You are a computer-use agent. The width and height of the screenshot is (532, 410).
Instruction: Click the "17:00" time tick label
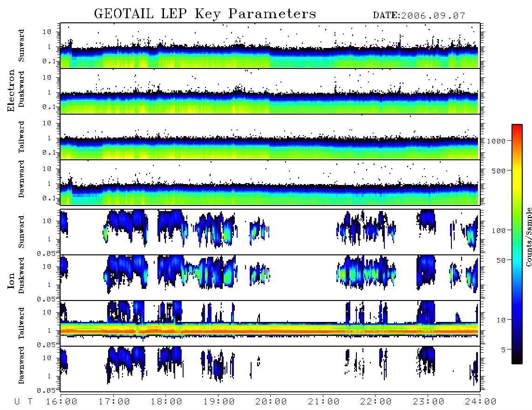[114, 402]
